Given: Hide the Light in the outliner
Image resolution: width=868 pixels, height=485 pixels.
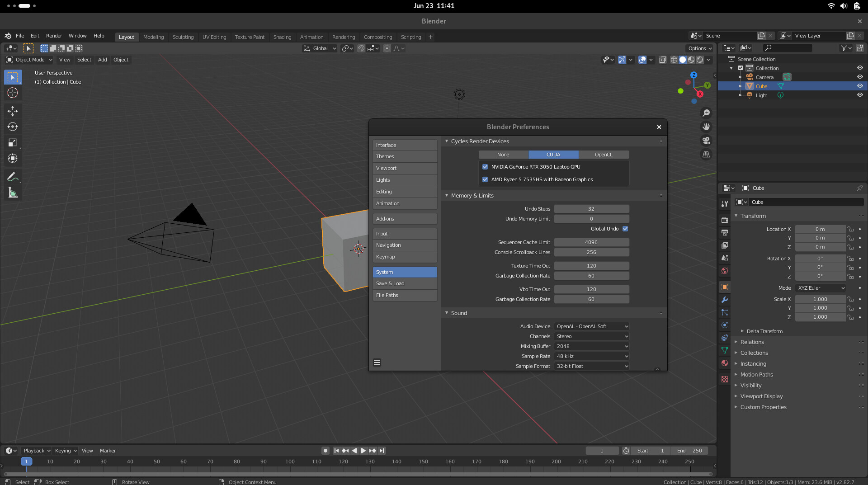Looking at the screenshot, I should (860, 95).
